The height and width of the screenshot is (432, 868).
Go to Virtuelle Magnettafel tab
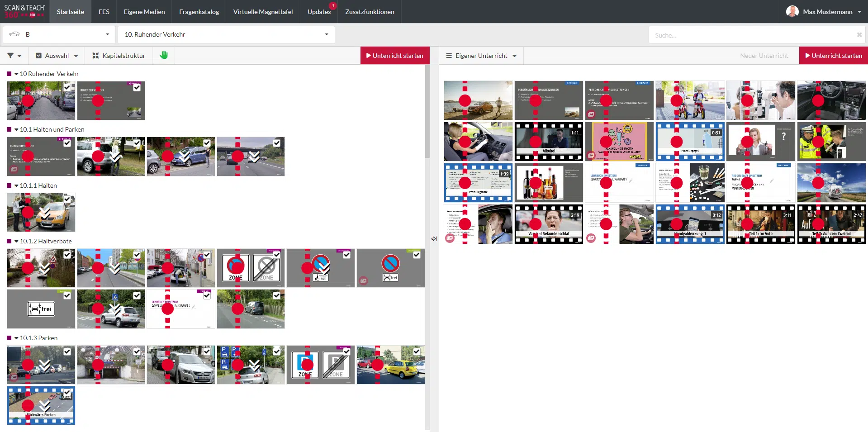[x=263, y=12]
